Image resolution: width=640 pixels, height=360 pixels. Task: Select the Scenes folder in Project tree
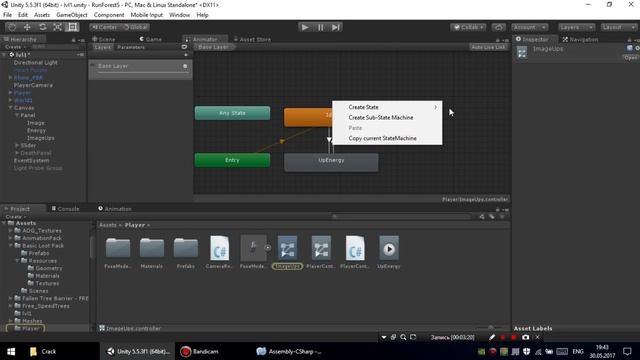(x=38, y=291)
